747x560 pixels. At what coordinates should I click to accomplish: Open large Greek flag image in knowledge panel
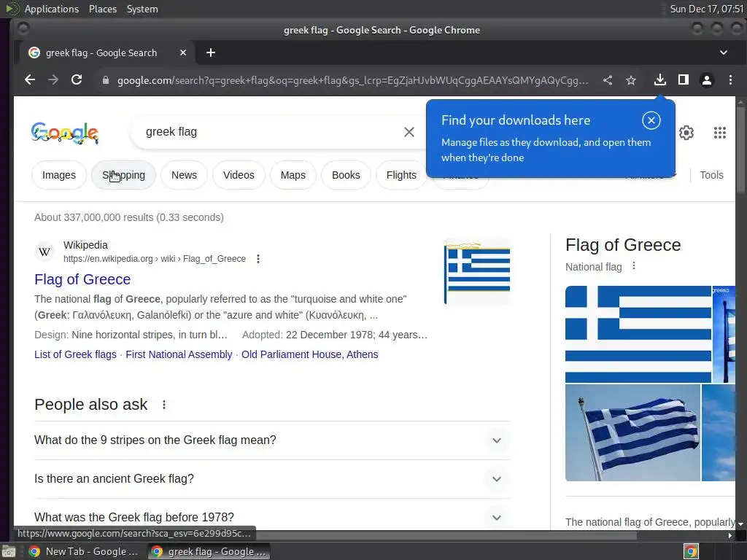click(638, 334)
